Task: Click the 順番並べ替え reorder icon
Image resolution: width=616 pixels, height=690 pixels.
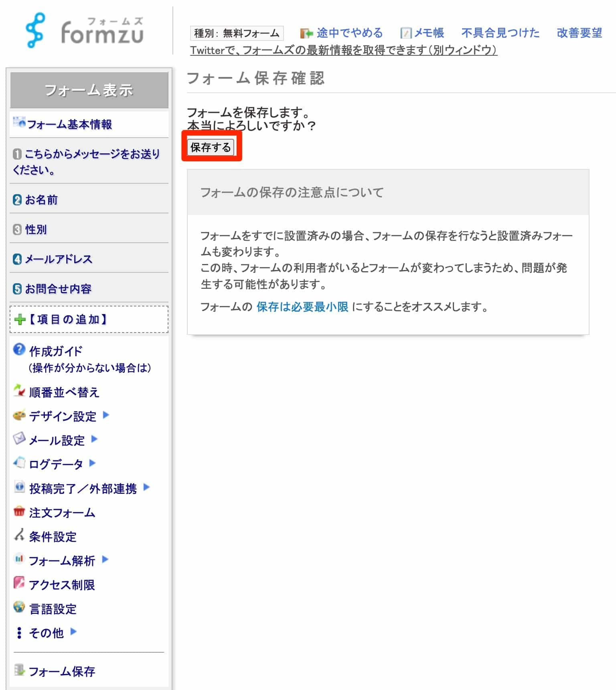Action: click(x=19, y=390)
